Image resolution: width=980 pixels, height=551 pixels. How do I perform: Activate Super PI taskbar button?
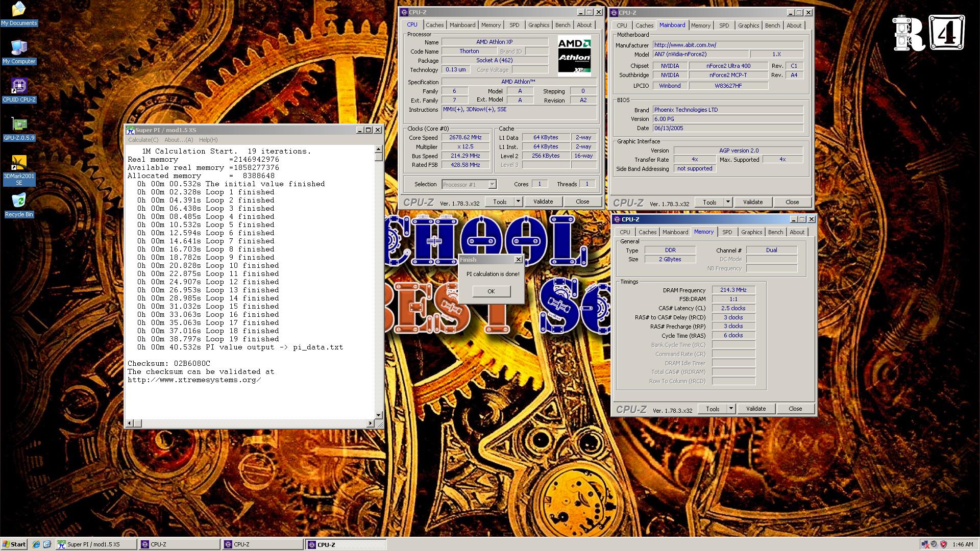point(96,544)
